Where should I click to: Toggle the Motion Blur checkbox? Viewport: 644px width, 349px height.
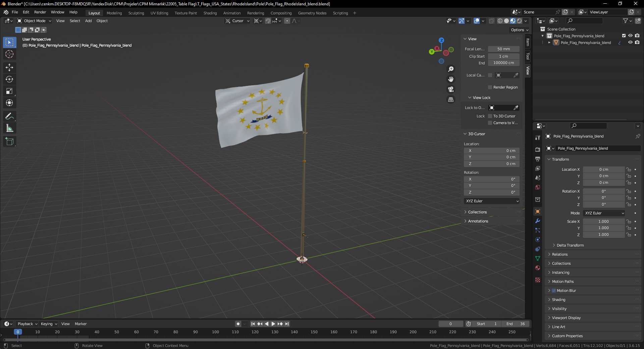[554, 291]
